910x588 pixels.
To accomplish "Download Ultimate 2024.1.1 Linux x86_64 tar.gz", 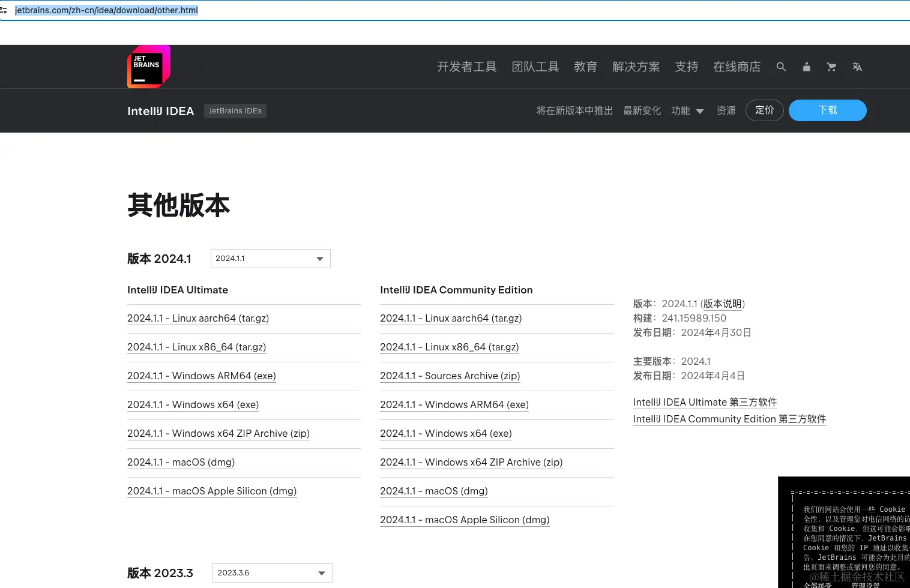I will click(x=197, y=347).
